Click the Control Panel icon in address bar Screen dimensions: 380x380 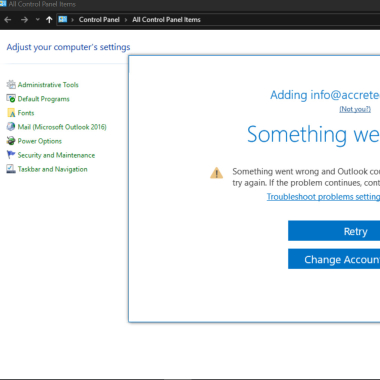point(63,19)
